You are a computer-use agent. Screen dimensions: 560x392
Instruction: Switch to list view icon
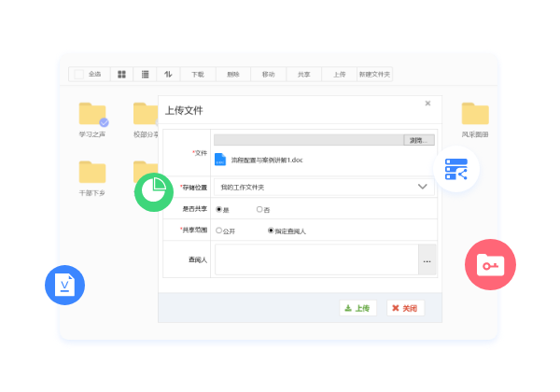[x=145, y=74]
